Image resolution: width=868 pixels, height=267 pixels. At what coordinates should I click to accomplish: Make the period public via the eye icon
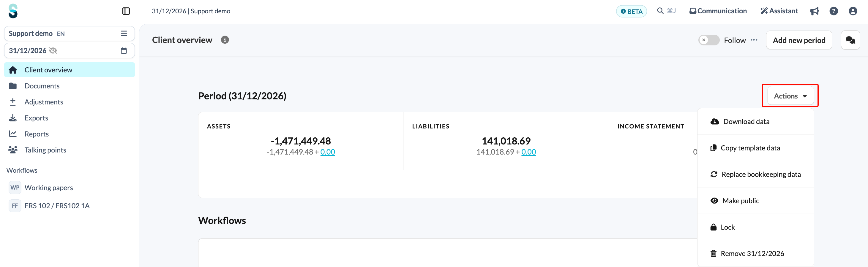coord(714,201)
